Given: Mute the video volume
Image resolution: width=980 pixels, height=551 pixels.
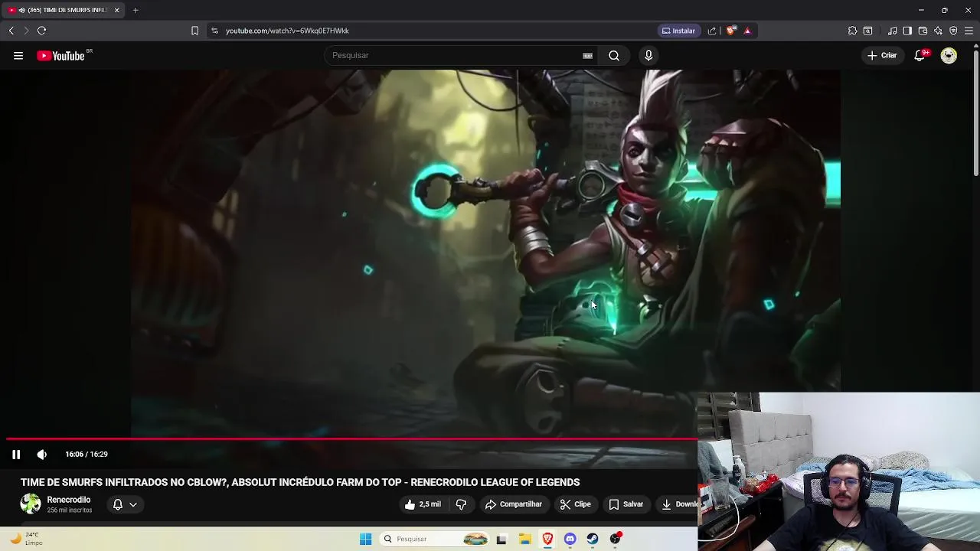Looking at the screenshot, I should pyautogui.click(x=42, y=455).
